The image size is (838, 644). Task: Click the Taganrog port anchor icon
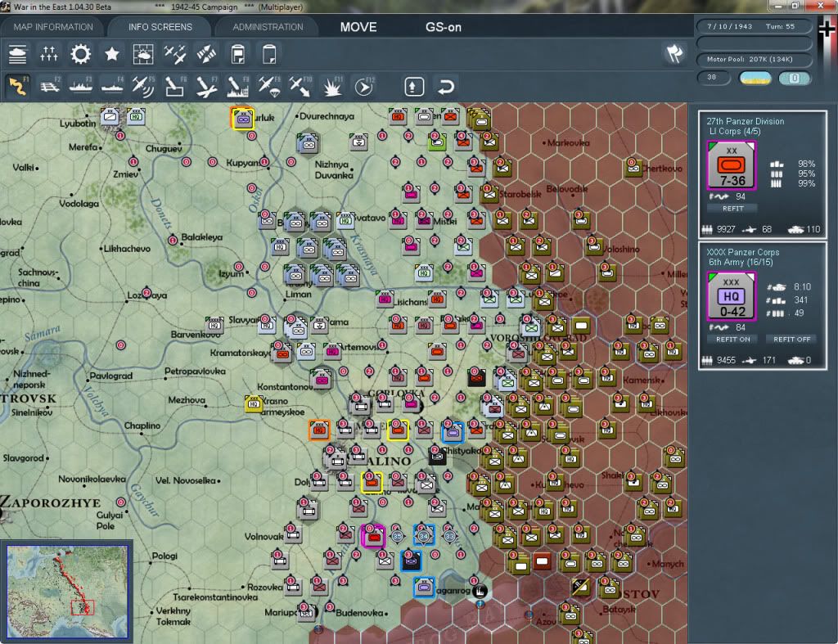(x=480, y=591)
